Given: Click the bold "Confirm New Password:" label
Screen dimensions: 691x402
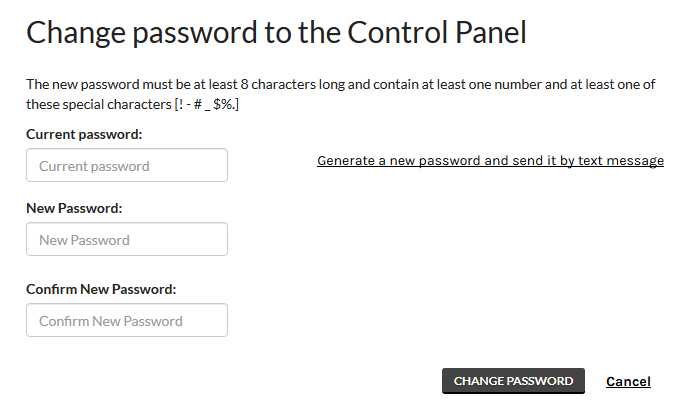Looking at the screenshot, I should point(101,290).
